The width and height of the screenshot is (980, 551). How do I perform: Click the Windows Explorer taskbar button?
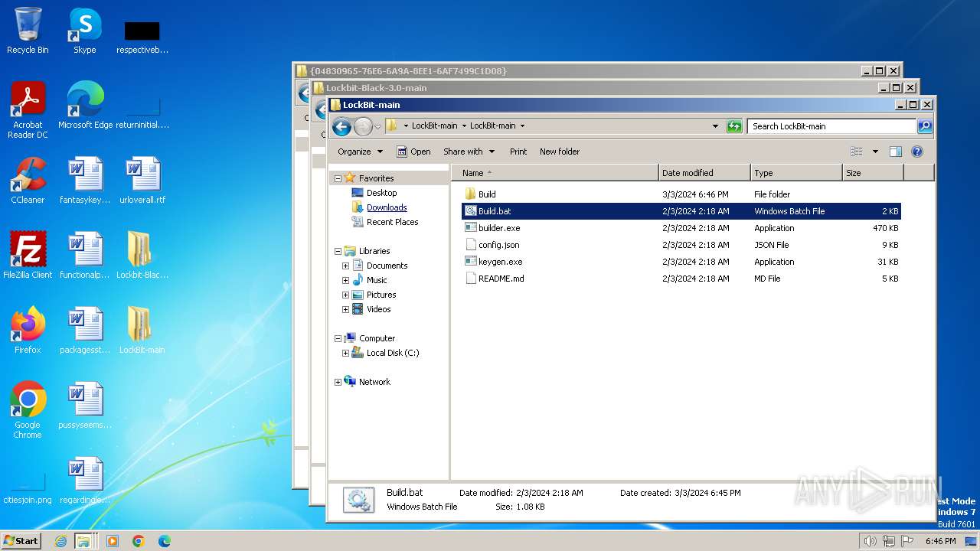84,541
